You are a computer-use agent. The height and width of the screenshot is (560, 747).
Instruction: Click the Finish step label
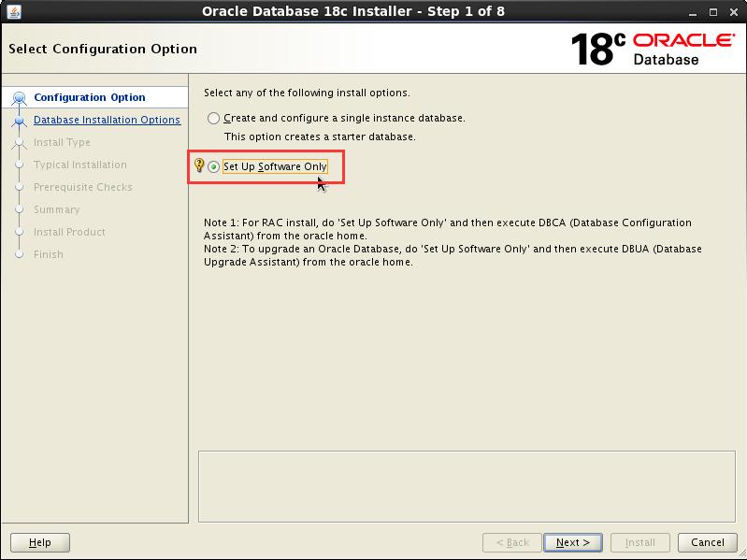pos(48,254)
